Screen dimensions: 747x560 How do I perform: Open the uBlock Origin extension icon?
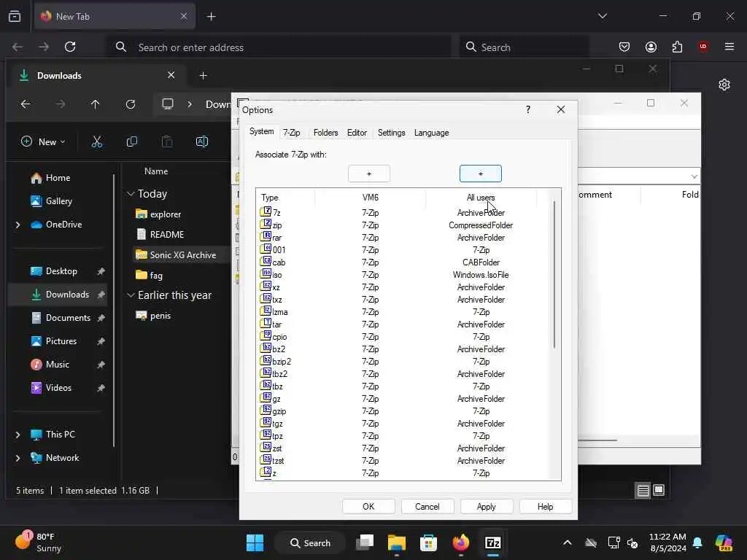[x=703, y=47]
